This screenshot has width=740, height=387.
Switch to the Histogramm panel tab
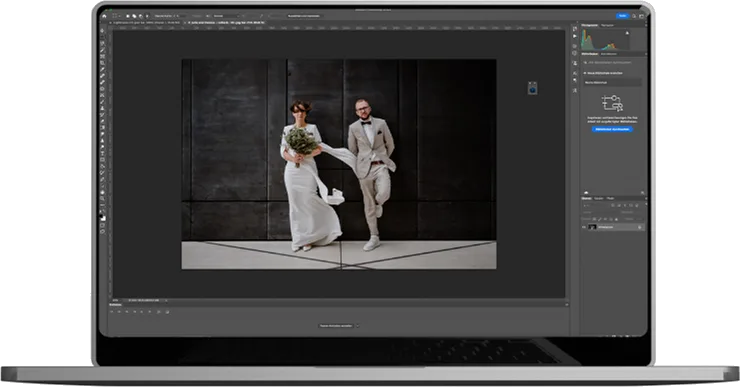tap(590, 25)
